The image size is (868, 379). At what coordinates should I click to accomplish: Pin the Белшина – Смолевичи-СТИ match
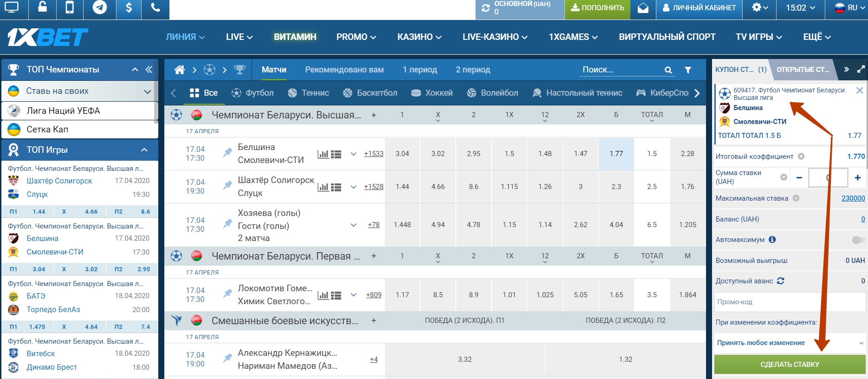coord(227,152)
